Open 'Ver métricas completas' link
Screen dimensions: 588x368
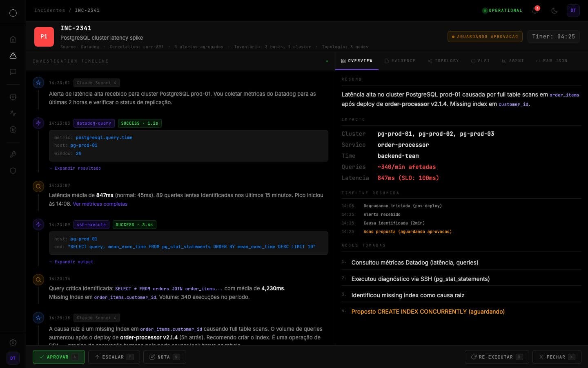pos(100,204)
